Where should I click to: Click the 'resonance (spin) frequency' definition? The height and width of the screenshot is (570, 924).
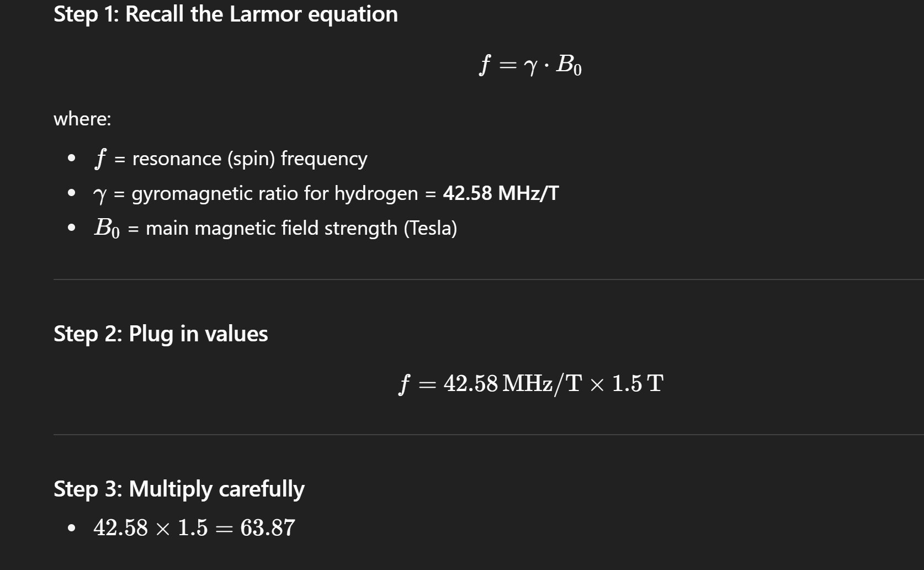(249, 159)
